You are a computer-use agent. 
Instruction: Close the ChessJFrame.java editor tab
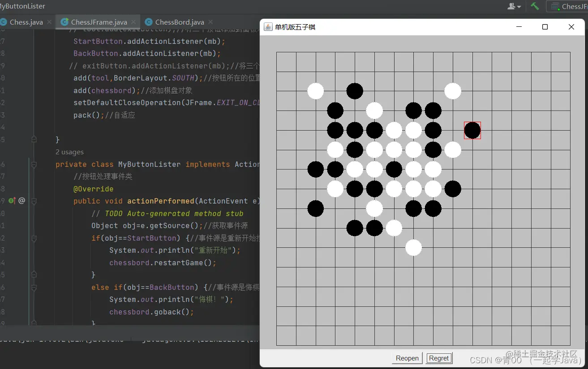[133, 21]
